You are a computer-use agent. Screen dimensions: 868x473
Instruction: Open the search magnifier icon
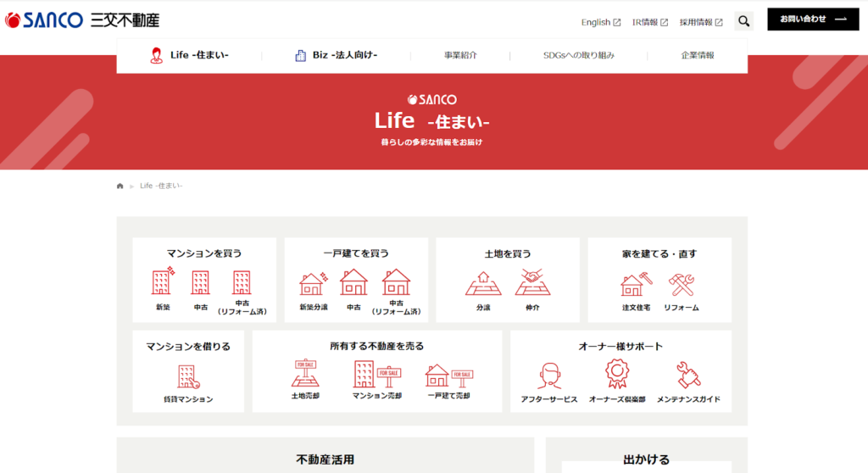743,21
